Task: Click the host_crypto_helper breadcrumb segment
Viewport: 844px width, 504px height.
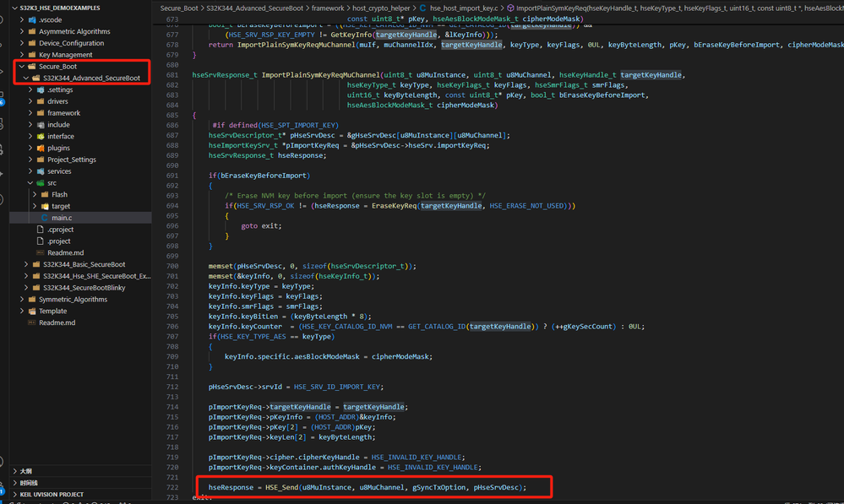Action: tap(381, 8)
